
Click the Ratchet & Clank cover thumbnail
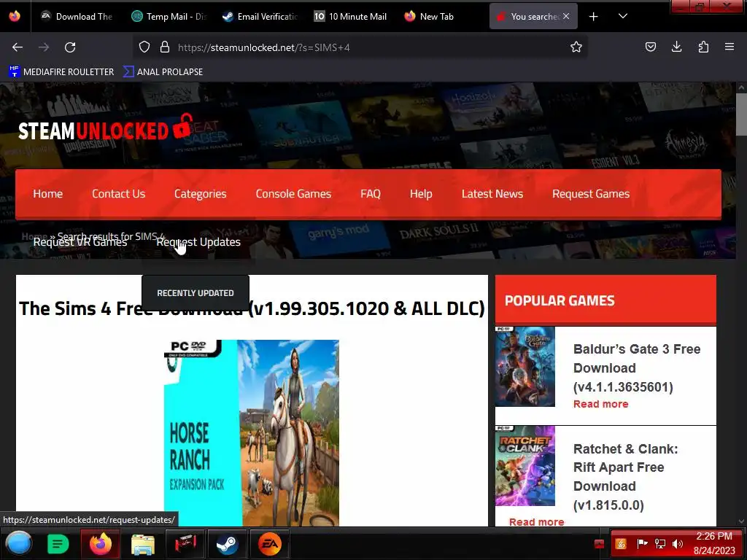[525, 466]
